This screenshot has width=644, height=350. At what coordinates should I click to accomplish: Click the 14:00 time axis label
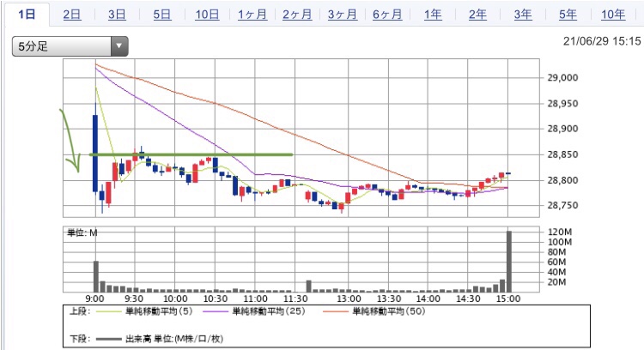tap(428, 299)
